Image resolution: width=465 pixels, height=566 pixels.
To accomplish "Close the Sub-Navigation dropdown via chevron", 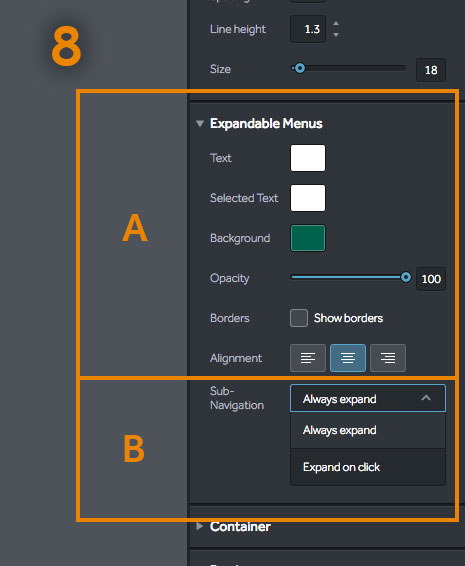I will coord(426,398).
